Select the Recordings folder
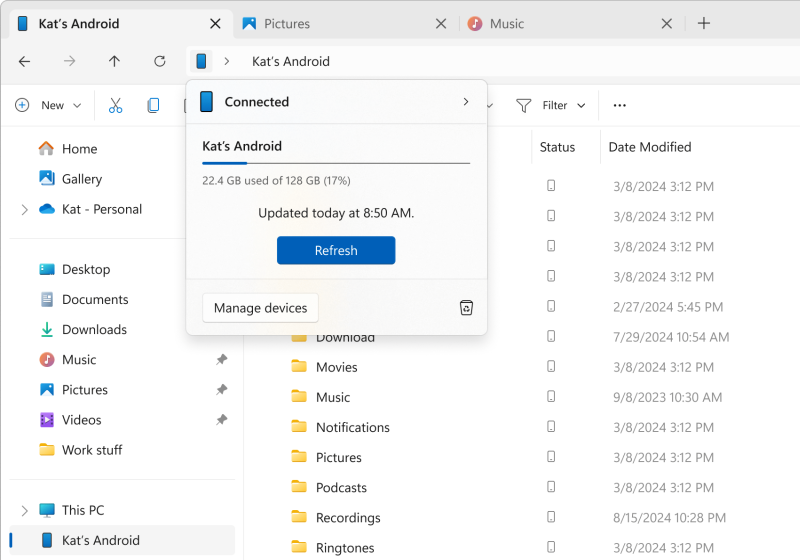Image resolution: width=800 pixels, height=560 pixels. (x=348, y=517)
